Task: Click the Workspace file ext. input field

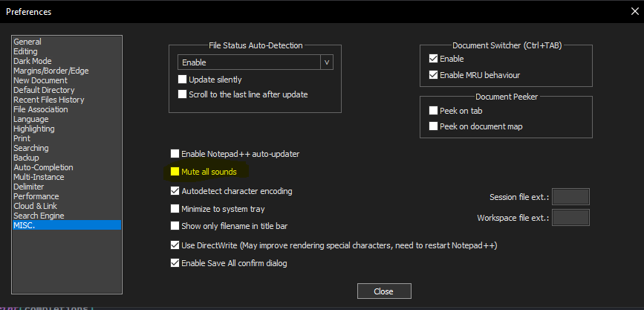Action: tap(571, 218)
